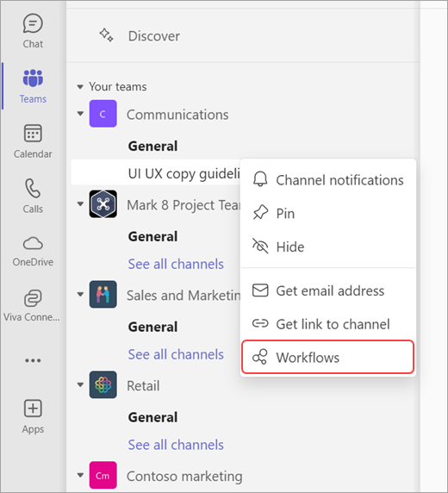Choose Channel notifications menu item
Image resolution: width=448 pixels, height=493 pixels.
coord(328,180)
